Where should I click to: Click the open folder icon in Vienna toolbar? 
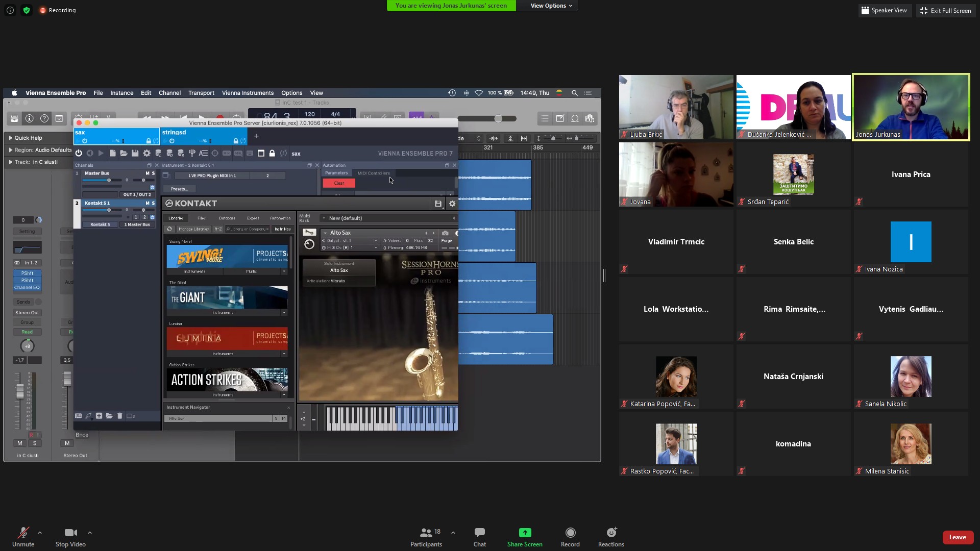(x=124, y=153)
